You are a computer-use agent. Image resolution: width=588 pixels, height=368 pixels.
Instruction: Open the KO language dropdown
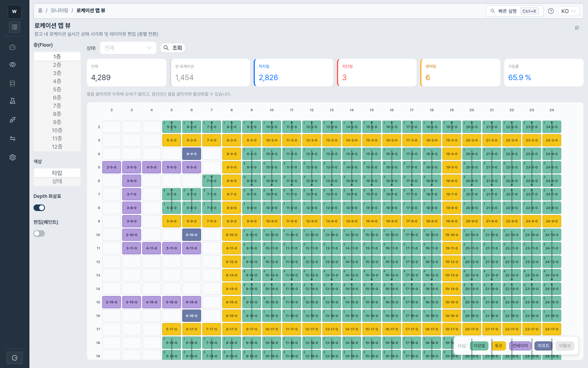click(568, 11)
